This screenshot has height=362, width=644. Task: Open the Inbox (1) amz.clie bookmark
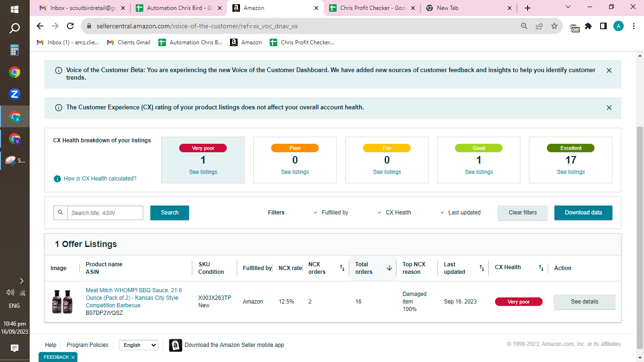click(x=68, y=42)
